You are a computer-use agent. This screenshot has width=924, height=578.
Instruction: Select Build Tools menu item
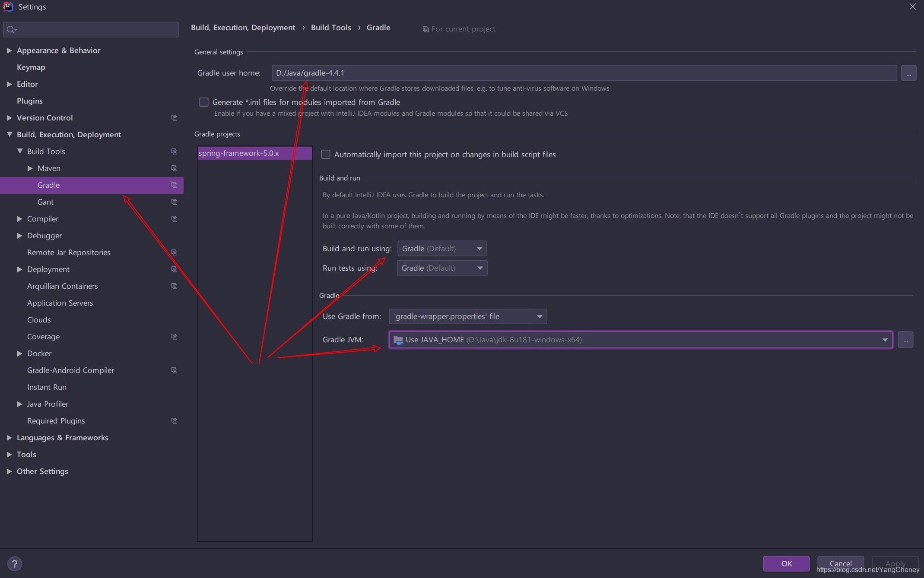click(46, 151)
